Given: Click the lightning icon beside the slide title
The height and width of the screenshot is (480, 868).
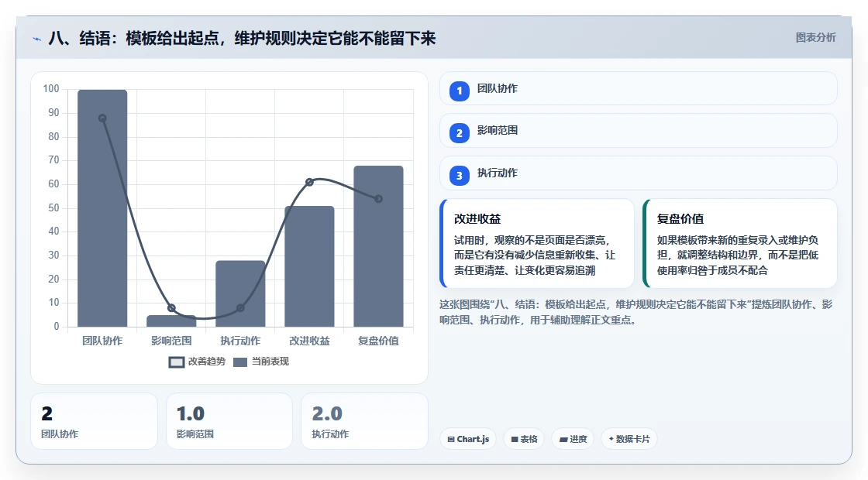Looking at the screenshot, I should pyautogui.click(x=37, y=39).
